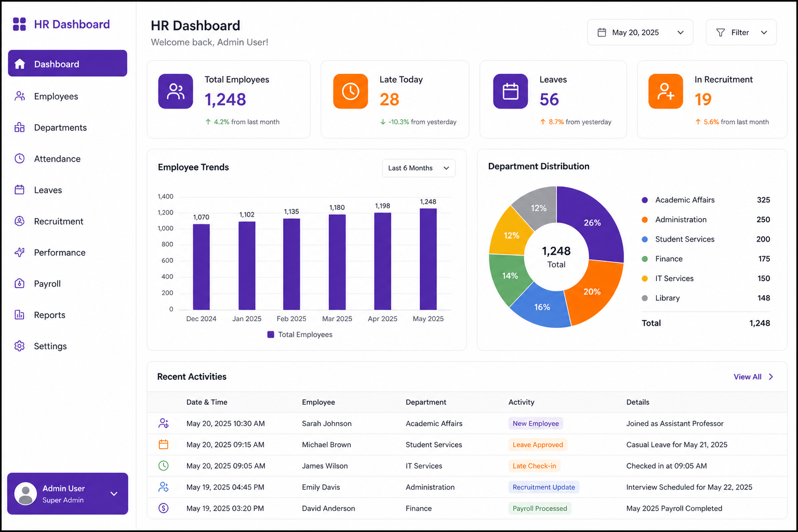
Task: Click the Payroll Processed activity tag
Action: pos(540,509)
